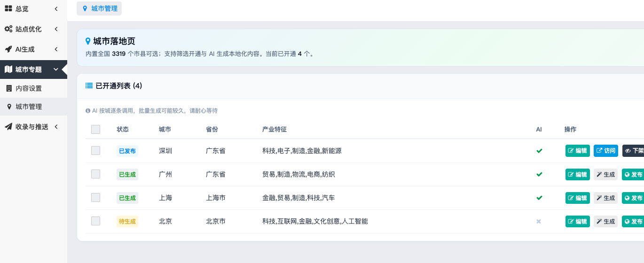Click the 北京市 province cell
Viewport: 644px width, 263px height.
[x=216, y=221]
